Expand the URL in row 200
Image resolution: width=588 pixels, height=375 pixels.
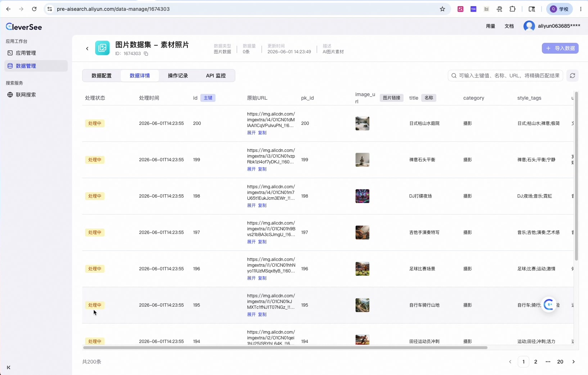[x=251, y=133]
